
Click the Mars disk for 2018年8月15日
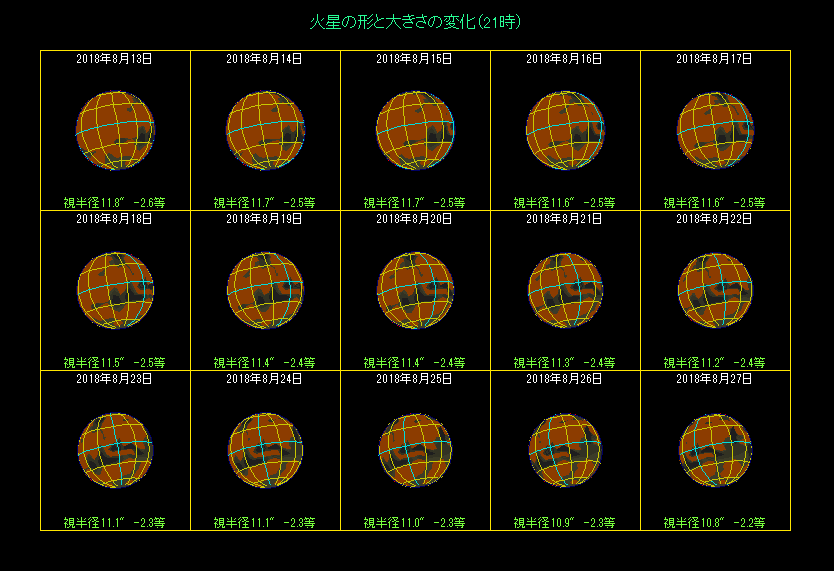(415, 130)
